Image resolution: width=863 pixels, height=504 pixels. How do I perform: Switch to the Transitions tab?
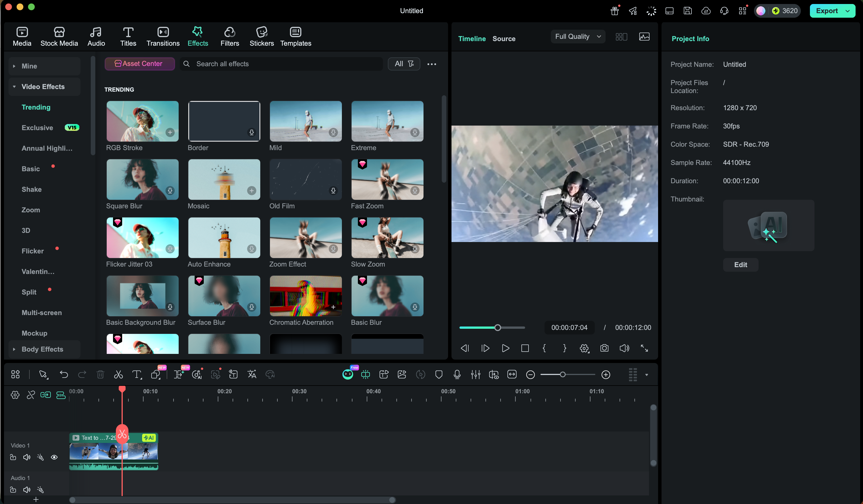pyautogui.click(x=163, y=37)
